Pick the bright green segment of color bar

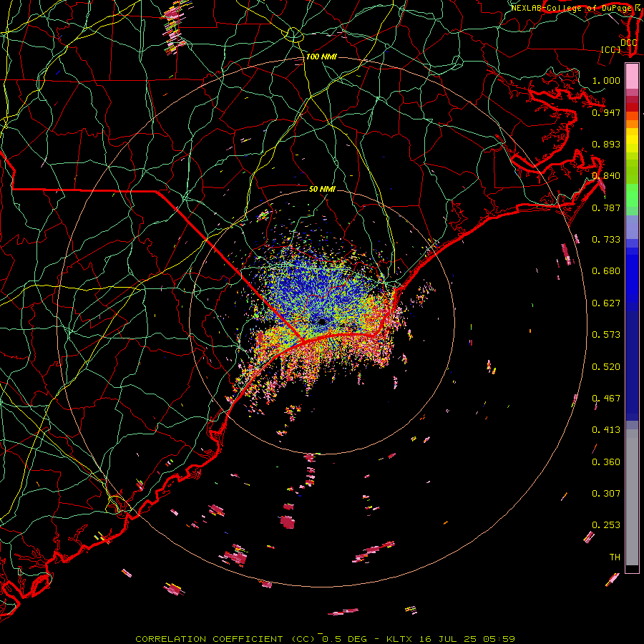632,195
